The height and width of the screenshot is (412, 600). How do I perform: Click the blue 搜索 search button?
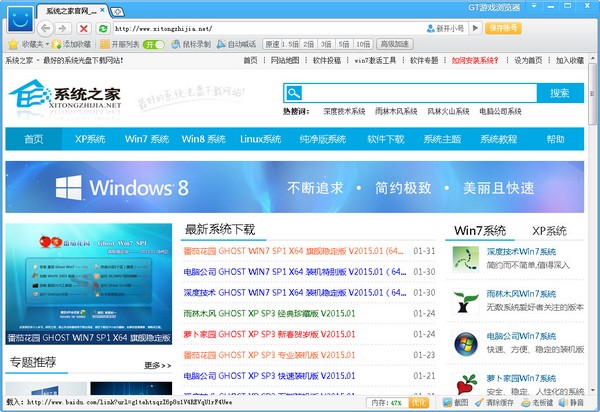tap(559, 93)
